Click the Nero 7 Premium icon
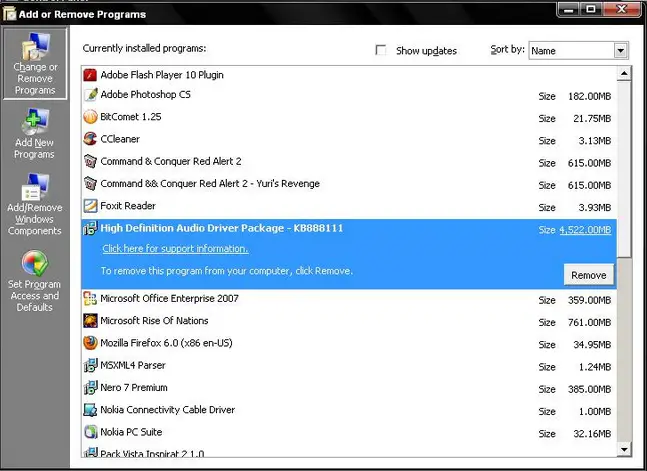647x471 pixels. [x=90, y=388]
